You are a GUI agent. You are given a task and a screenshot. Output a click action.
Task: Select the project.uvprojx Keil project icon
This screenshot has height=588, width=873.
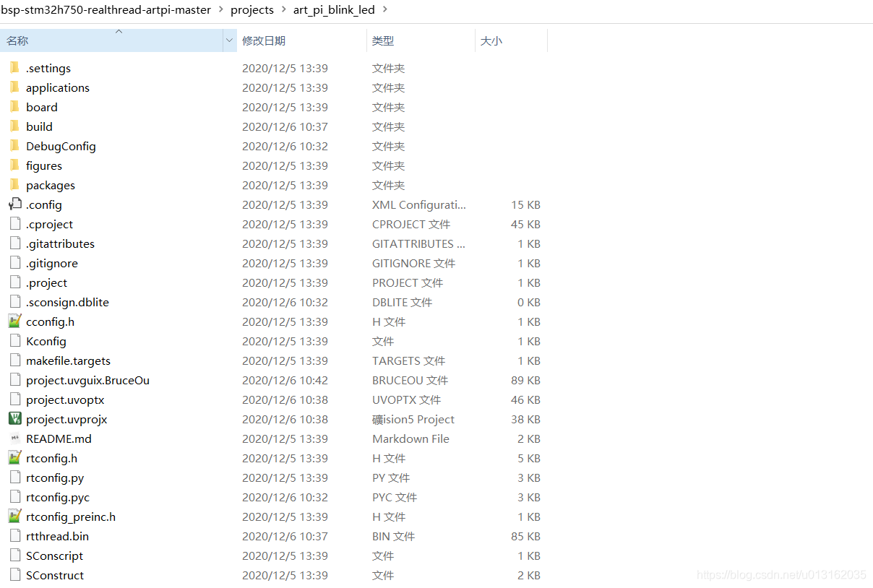tap(14, 419)
